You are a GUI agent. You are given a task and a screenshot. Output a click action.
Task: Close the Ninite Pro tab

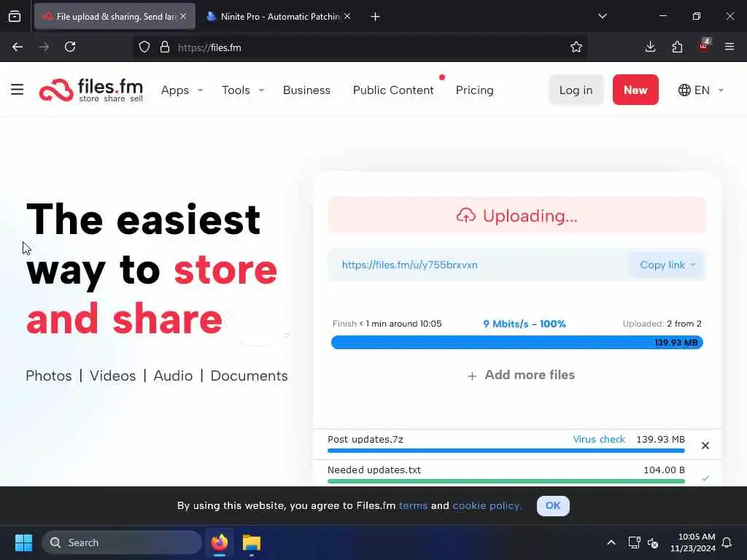click(347, 16)
